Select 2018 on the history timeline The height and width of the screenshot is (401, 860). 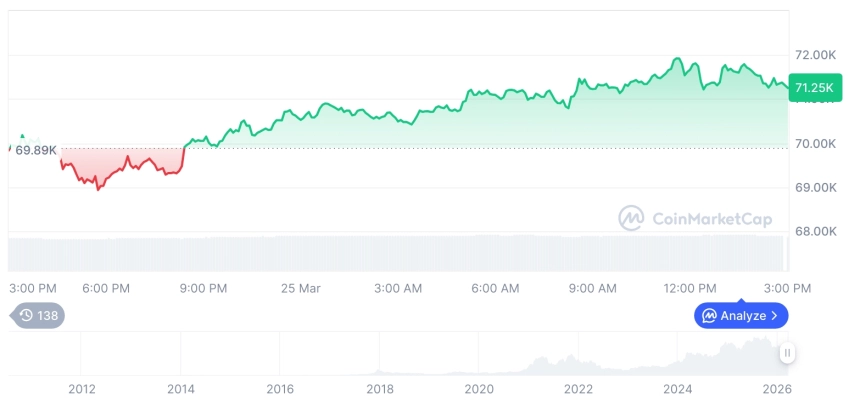380,389
